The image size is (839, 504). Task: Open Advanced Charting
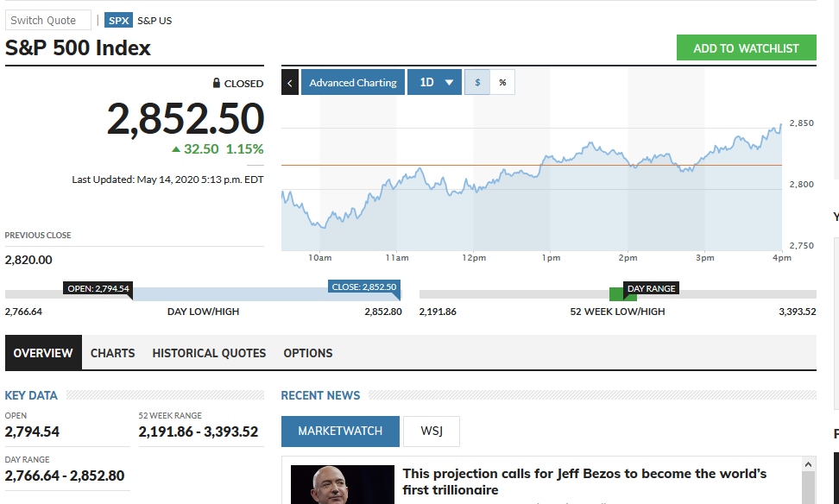(353, 83)
